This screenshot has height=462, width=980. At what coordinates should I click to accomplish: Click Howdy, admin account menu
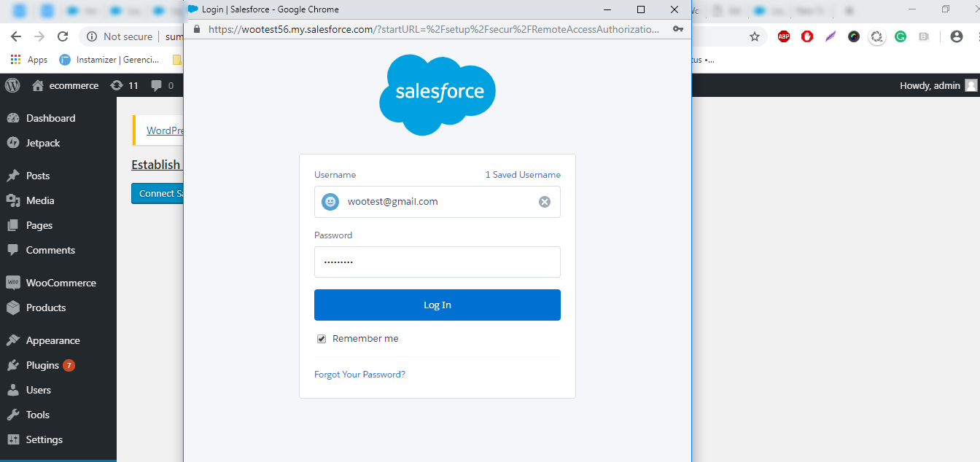click(938, 85)
